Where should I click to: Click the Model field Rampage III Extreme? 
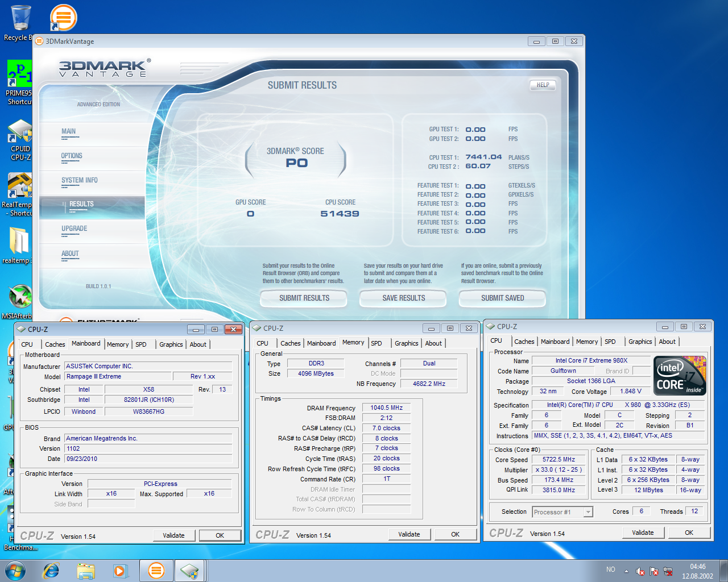click(118, 376)
